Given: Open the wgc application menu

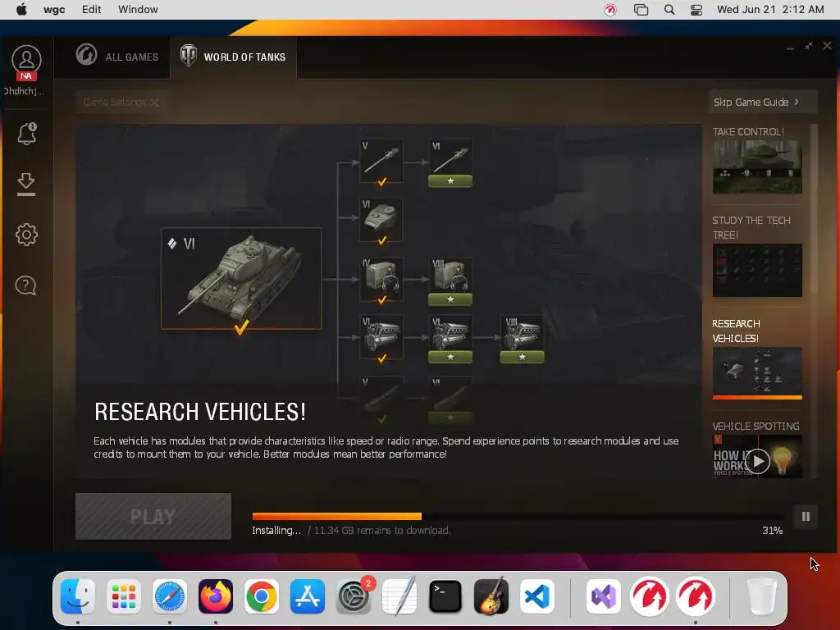Looking at the screenshot, I should pos(54,10).
